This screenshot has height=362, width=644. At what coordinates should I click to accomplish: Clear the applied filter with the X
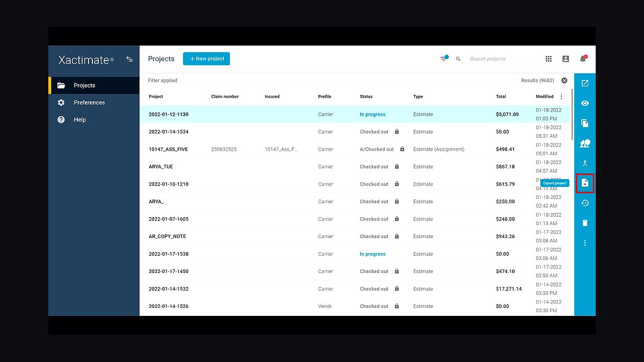point(564,80)
